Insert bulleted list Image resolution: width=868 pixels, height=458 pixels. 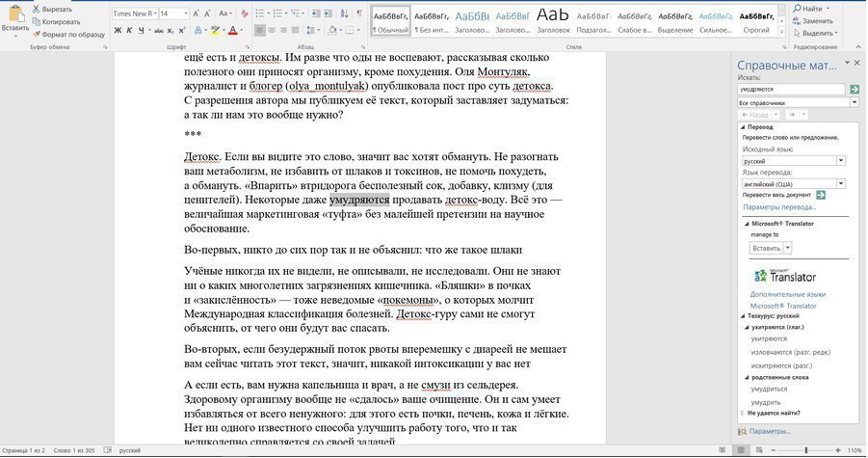click(259, 13)
